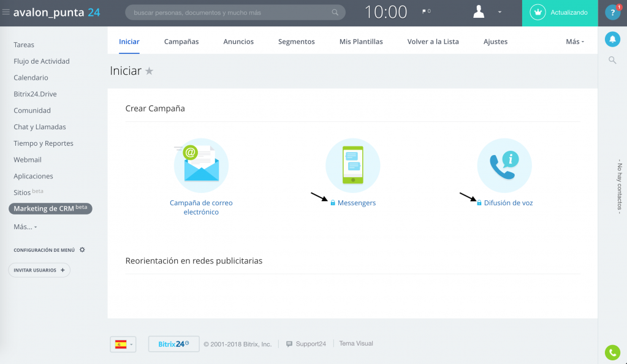
Task: Open menu configuration gear icon
Action: (x=82, y=249)
